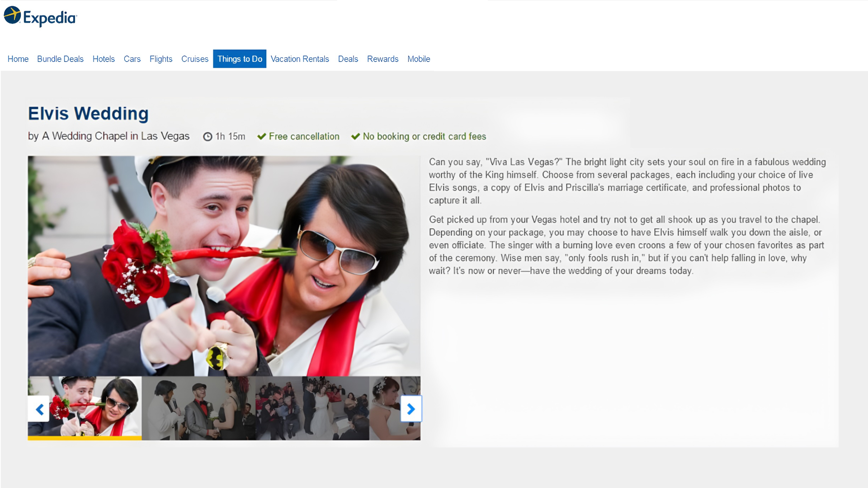
Task: Click the clock duration icon
Action: point(208,136)
